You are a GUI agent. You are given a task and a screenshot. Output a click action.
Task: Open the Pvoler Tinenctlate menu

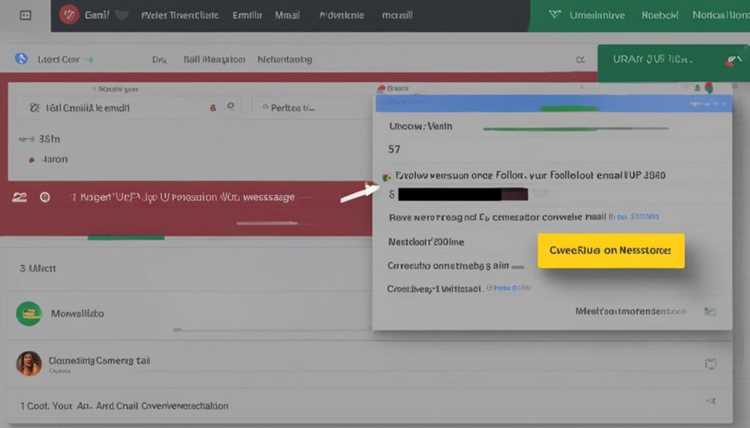tap(180, 15)
